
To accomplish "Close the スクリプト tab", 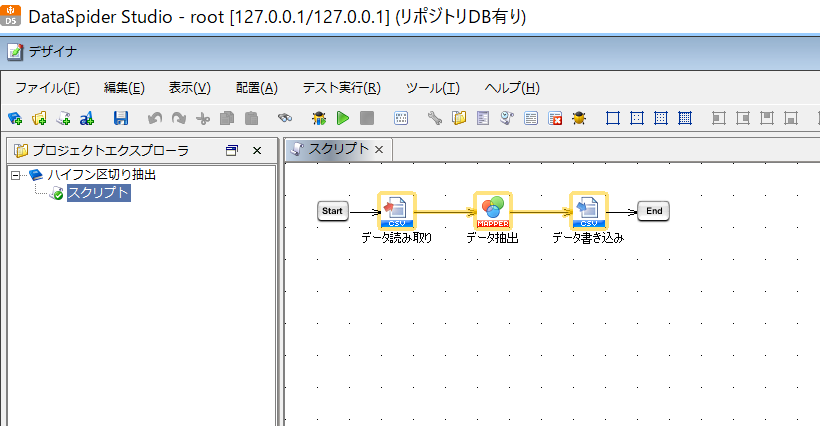I will coord(379,150).
